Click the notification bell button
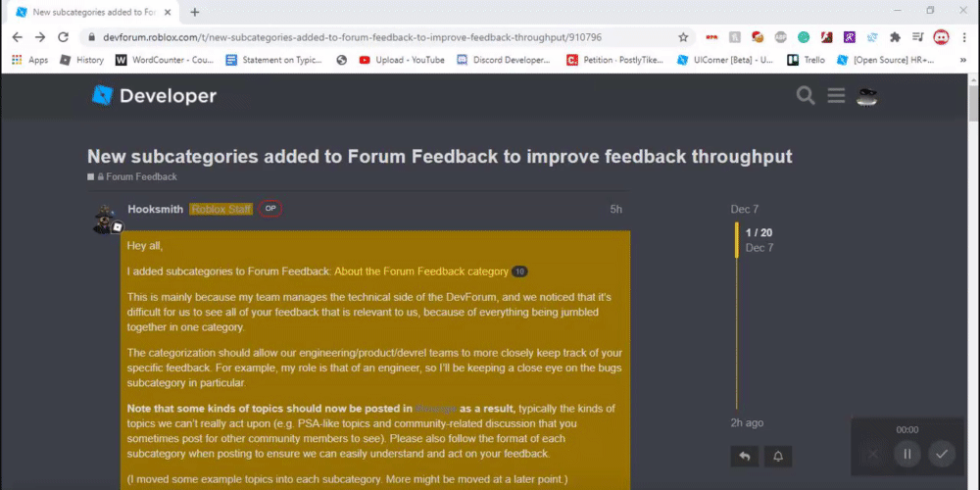 pos(778,457)
